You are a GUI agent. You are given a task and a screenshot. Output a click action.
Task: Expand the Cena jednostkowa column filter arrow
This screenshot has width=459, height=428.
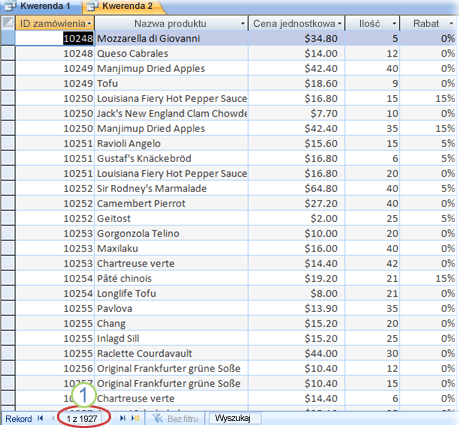coord(339,24)
